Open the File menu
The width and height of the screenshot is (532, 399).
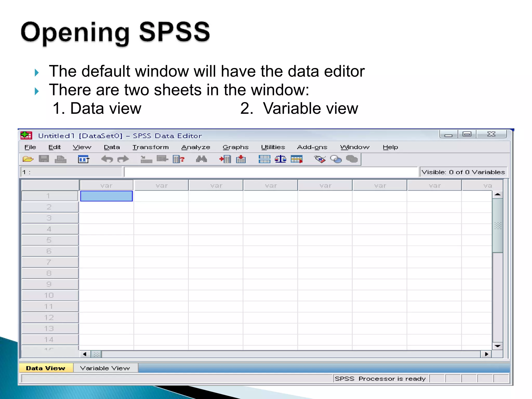(30, 147)
